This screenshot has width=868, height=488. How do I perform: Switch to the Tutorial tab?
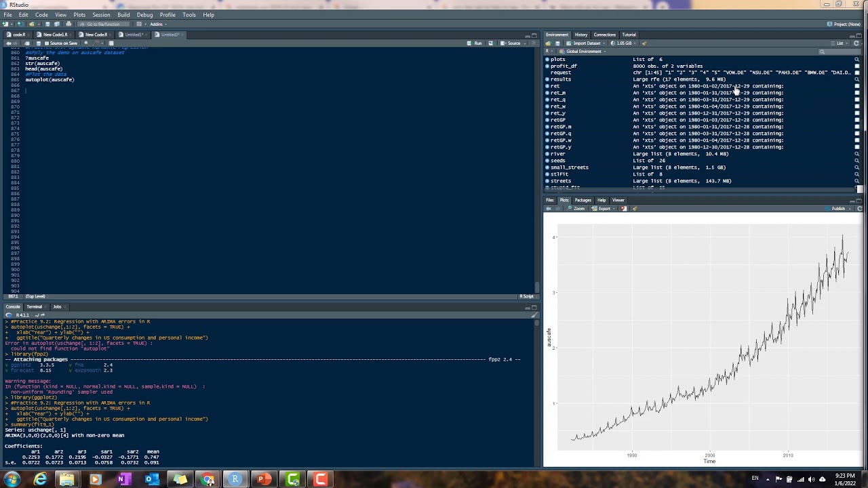pyautogui.click(x=629, y=35)
